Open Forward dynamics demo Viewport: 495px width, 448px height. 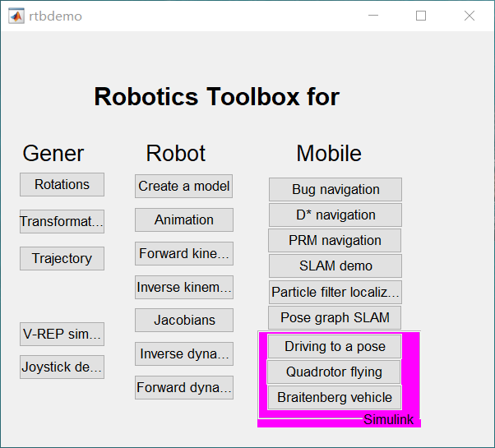point(184,387)
